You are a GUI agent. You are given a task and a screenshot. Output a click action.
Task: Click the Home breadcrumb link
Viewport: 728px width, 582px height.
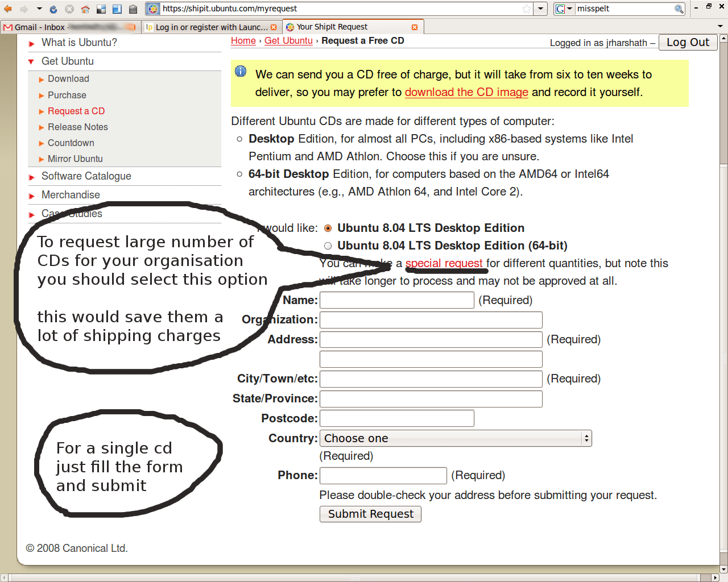pos(243,41)
